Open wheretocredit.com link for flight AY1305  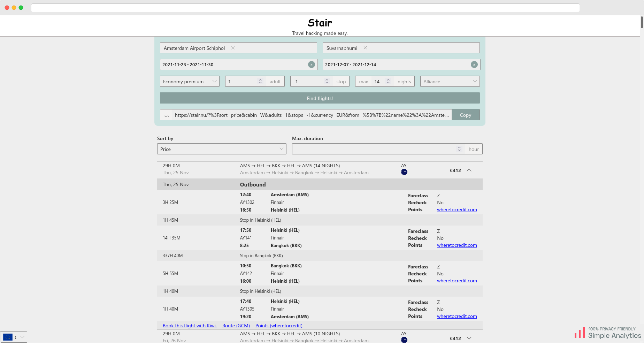point(457,316)
